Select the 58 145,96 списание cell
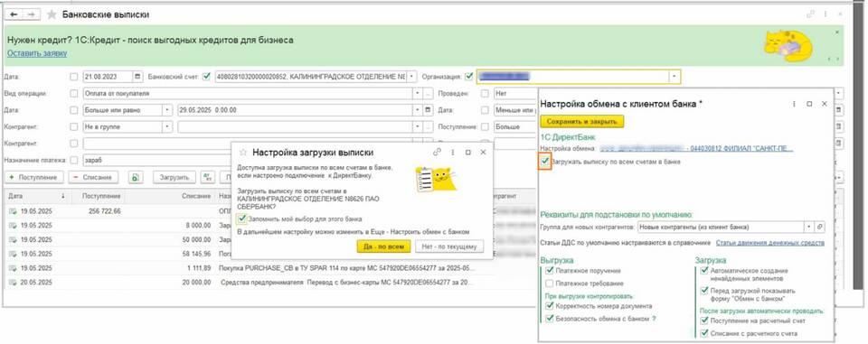 [170, 254]
